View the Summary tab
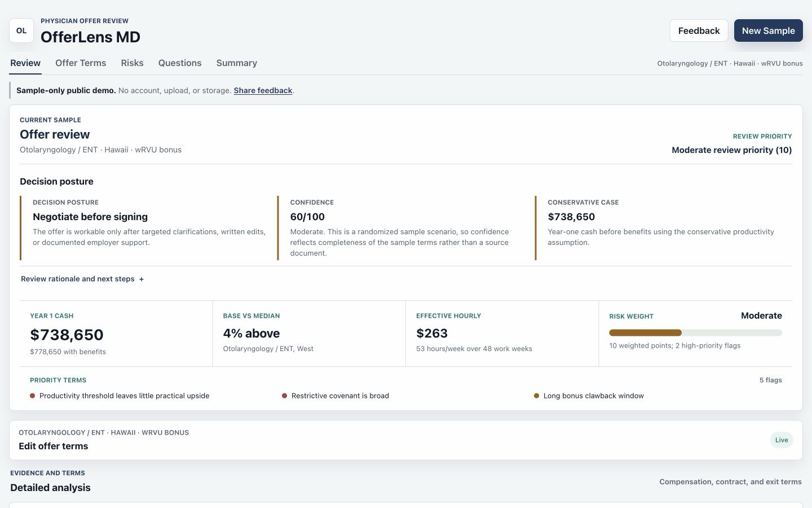 coord(237,63)
